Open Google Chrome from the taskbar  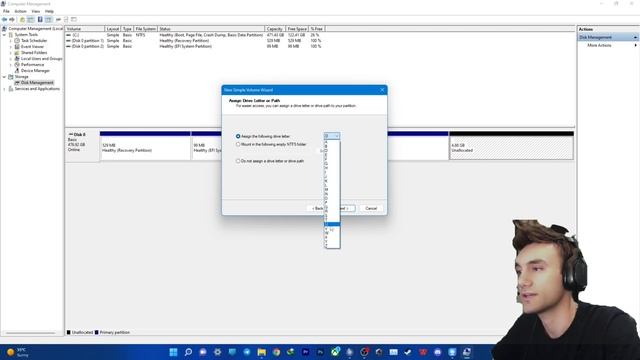[x=276, y=352]
